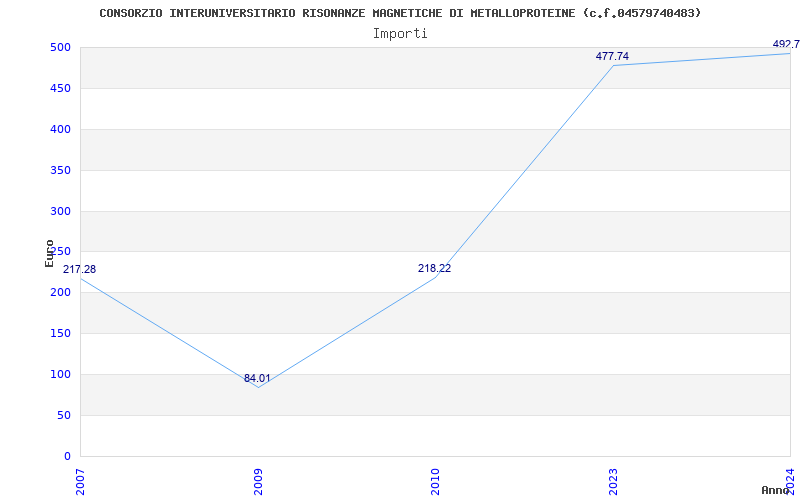Click the chart title with the consortium name
800x500 pixels.
pyautogui.click(x=400, y=13)
